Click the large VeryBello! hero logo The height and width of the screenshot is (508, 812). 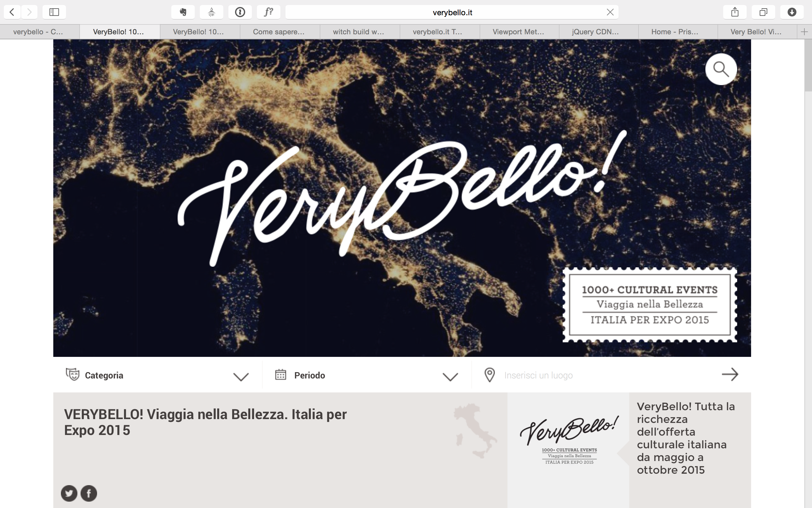402,198
